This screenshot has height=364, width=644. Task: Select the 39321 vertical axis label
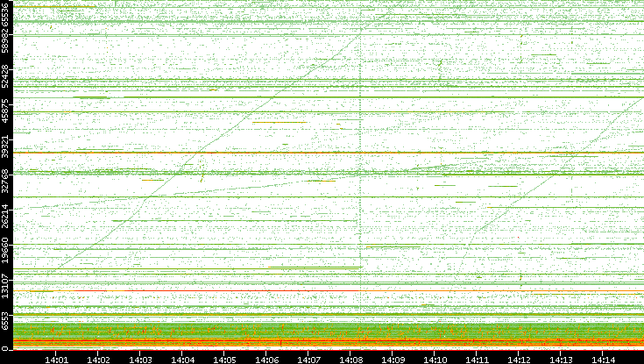pyautogui.click(x=7, y=154)
